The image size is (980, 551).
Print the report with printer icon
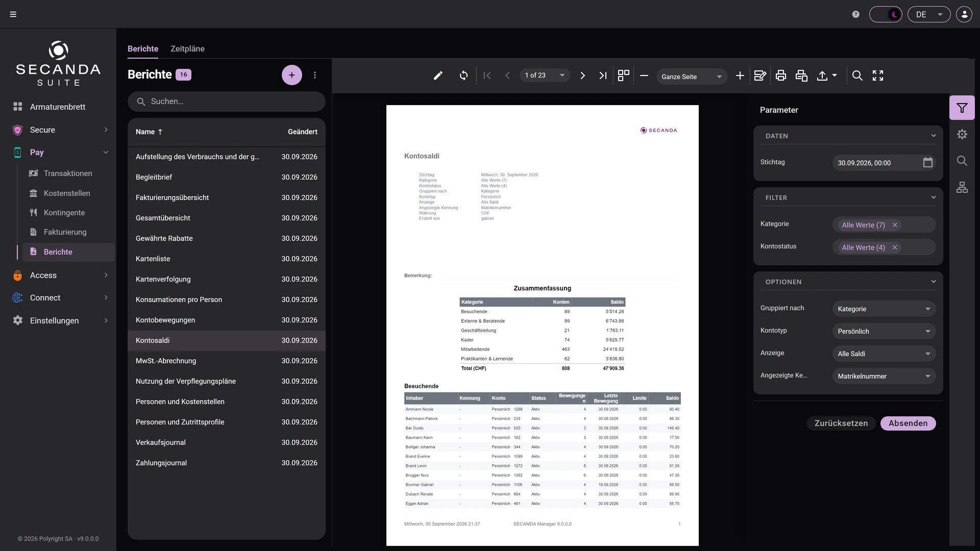coord(780,76)
